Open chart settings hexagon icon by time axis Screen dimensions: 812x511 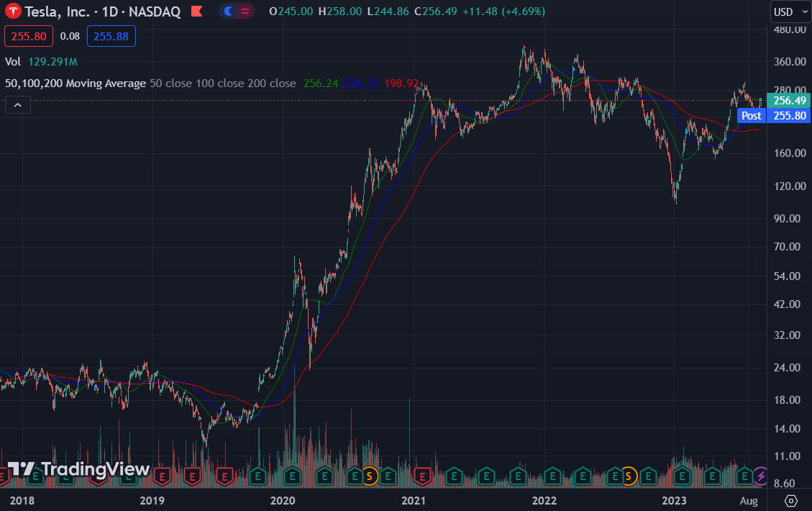click(790, 501)
